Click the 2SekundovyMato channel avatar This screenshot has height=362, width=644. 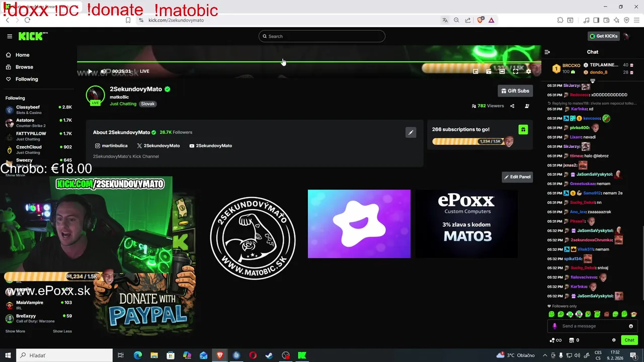click(x=95, y=96)
